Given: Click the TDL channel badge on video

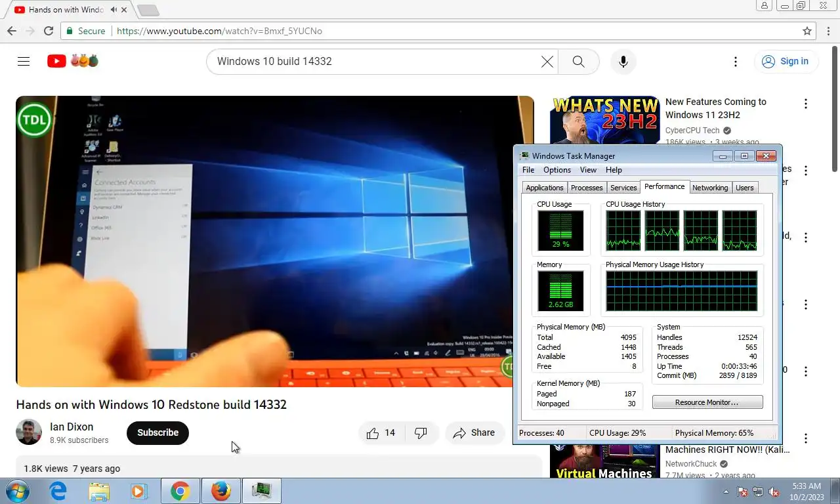Looking at the screenshot, I should [x=34, y=119].
